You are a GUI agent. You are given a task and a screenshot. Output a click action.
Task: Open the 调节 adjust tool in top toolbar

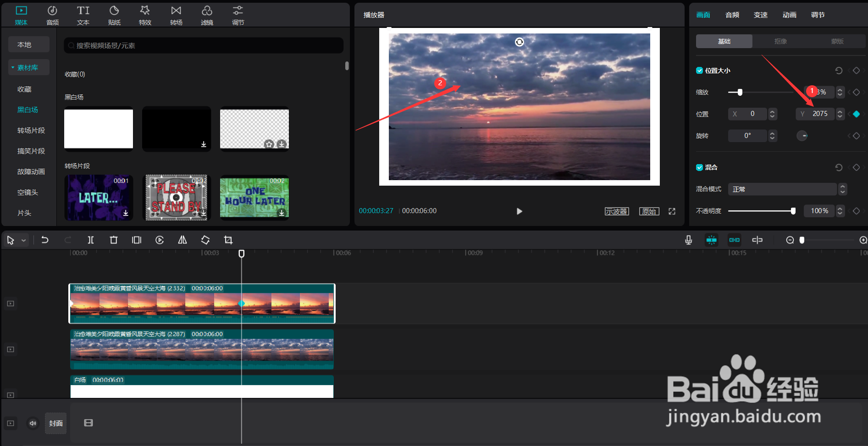(238, 15)
